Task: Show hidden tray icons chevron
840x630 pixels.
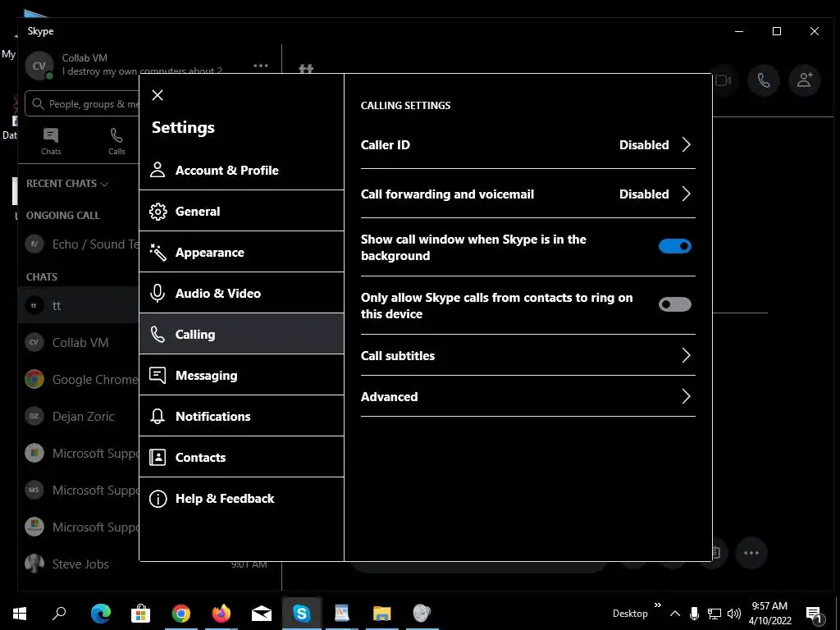Action: tap(675, 614)
